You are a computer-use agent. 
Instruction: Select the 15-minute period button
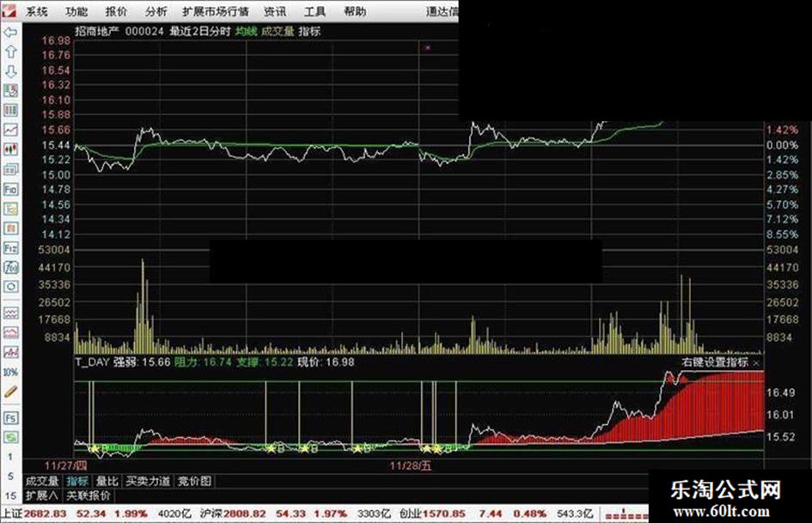coord(10,496)
